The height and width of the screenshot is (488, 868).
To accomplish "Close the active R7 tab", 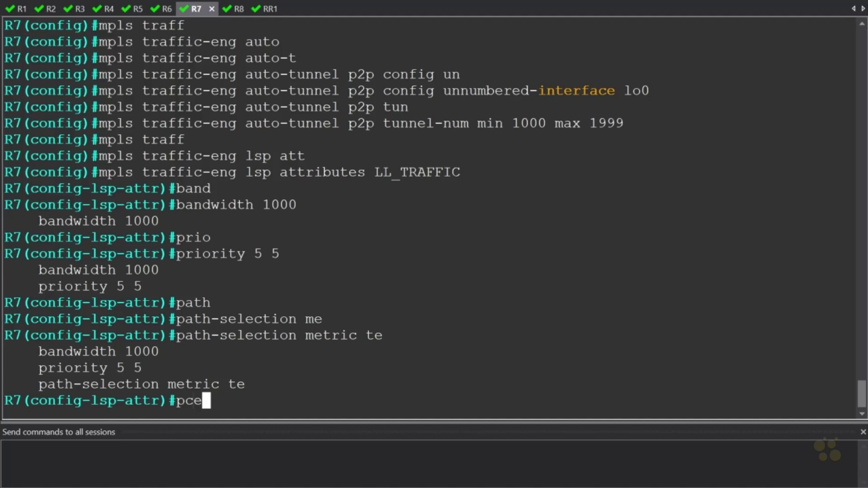I will click(x=212, y=9).
